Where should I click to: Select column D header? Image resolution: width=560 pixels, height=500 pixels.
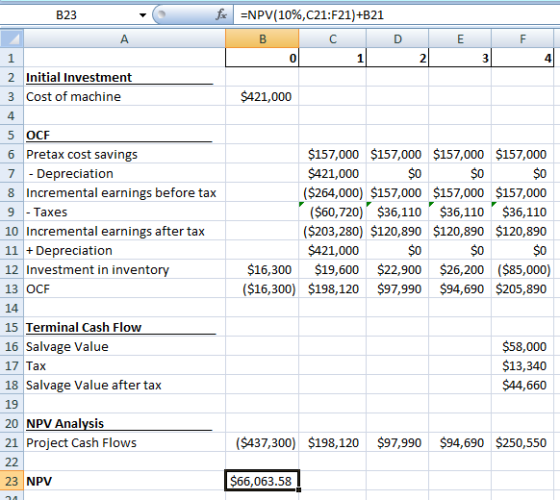398,39
